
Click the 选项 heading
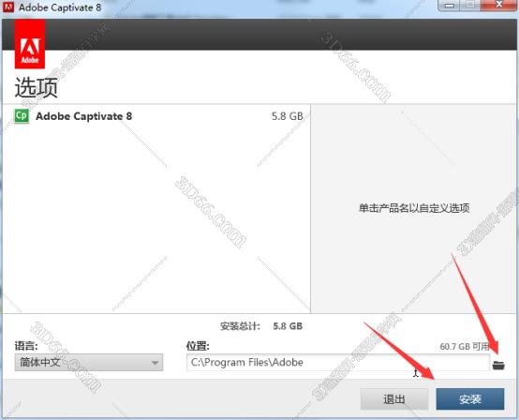[x=37, y=88]
